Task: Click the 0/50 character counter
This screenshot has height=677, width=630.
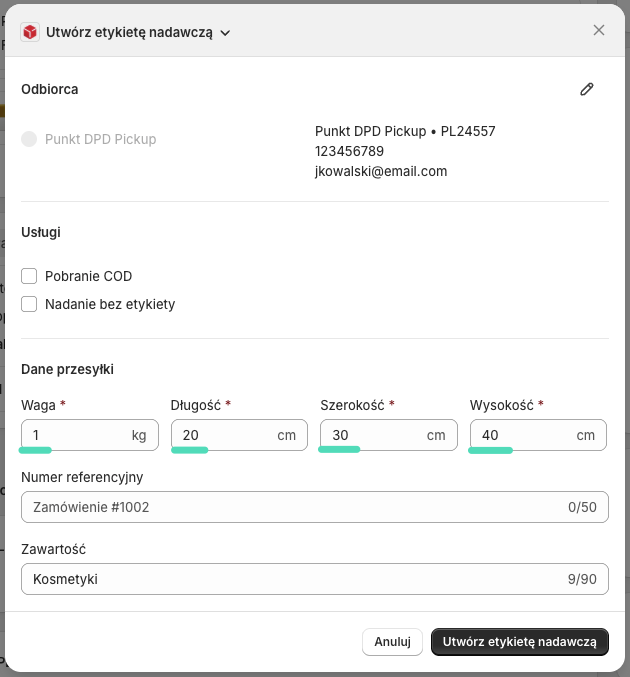Action: point(582,507)
